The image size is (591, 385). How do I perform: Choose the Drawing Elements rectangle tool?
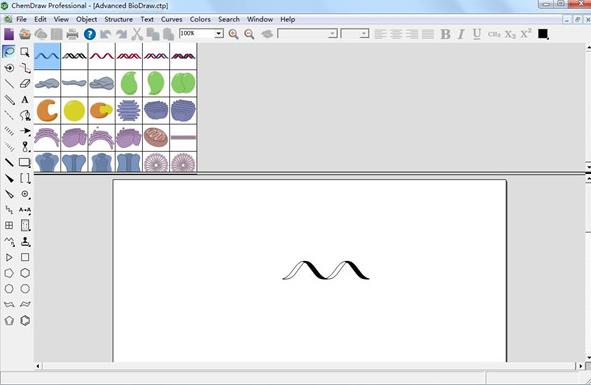pyautogui.click(x=25, y=163)
